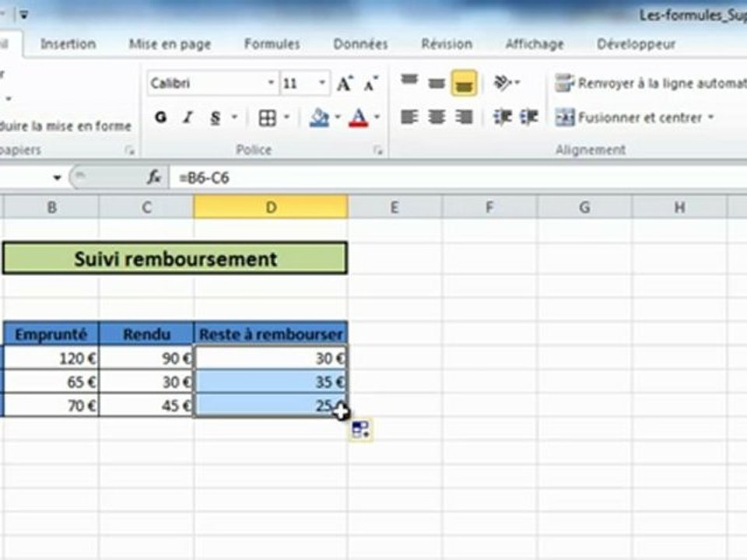Toggle bottom align highlighted button
The image size is (747, 560).
click(x=464, y=83)
